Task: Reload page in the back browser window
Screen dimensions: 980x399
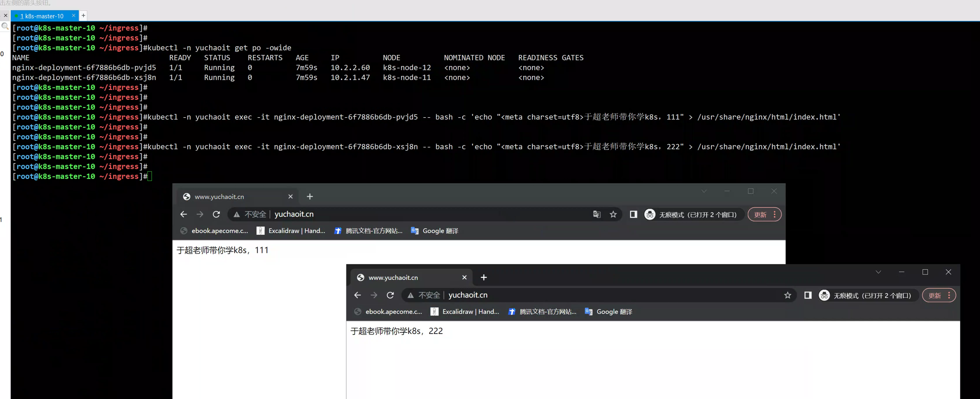Action: pyautogui.click(x=216, y=214)
